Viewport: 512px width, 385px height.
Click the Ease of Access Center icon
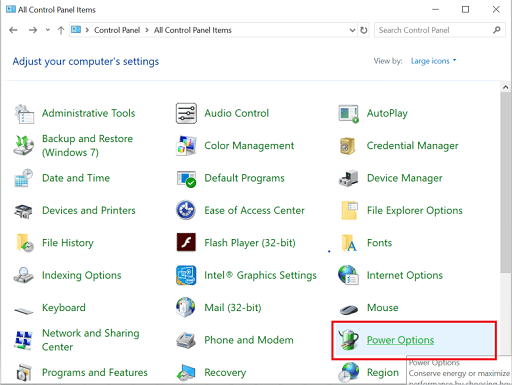click(186, 210)
